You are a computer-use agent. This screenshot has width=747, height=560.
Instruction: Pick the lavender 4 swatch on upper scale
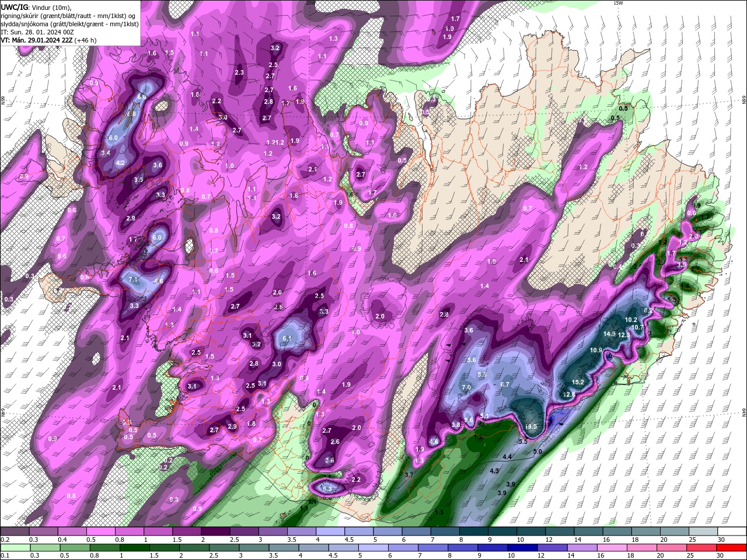point(330,531)
